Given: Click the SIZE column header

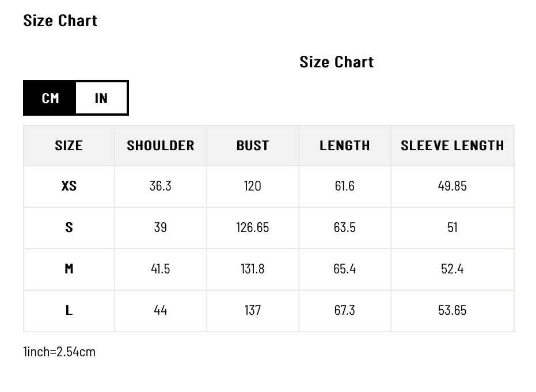Looking at the screenshot, I should click(69, 146).
